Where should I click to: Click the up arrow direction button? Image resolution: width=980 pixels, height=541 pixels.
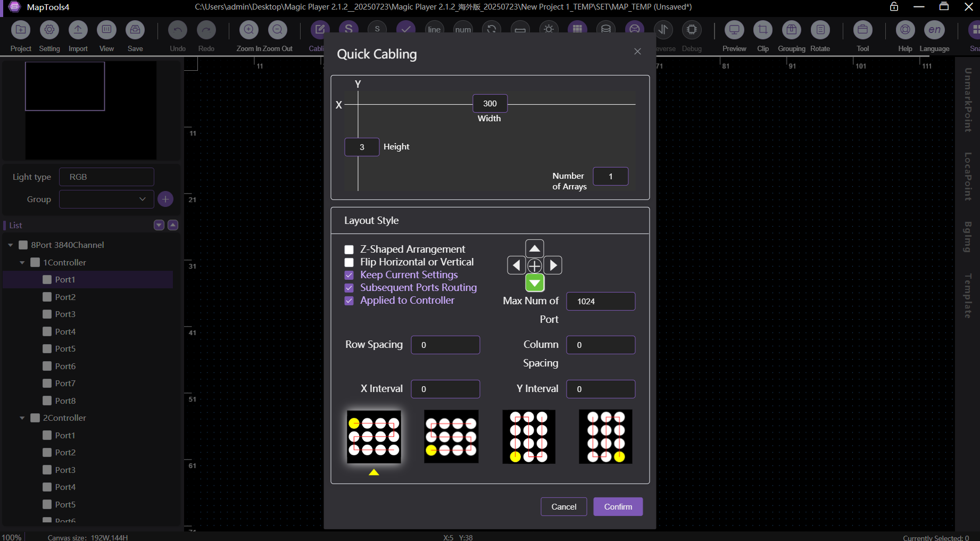click(x=535, y=248)
